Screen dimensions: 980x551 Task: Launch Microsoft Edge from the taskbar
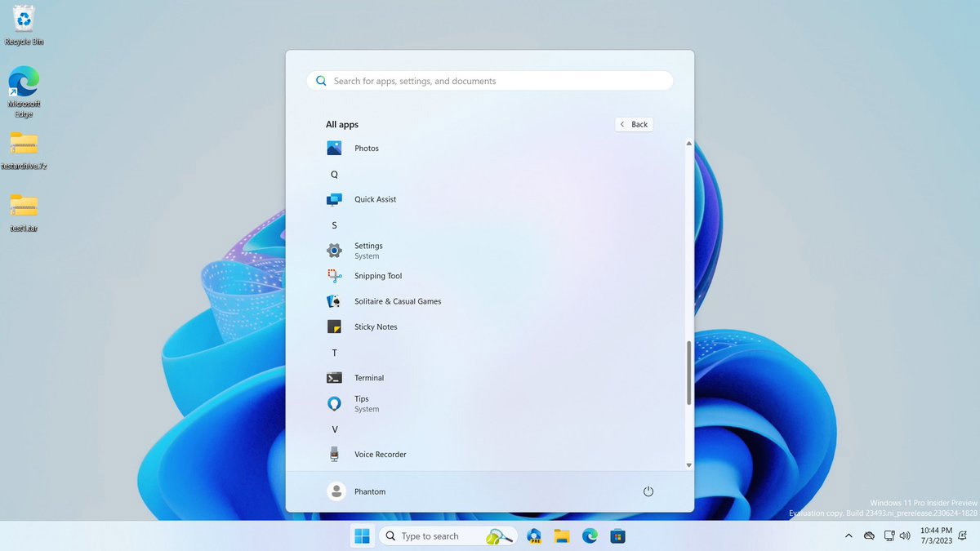pyautogui.click(x=590, y=535)
